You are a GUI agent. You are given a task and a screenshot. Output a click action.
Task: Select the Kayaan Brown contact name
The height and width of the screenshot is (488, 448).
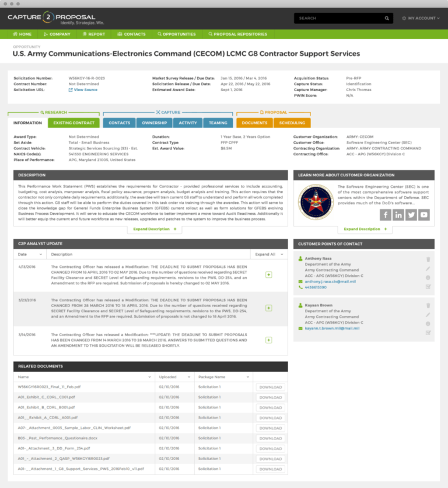[x=318, y=305]
